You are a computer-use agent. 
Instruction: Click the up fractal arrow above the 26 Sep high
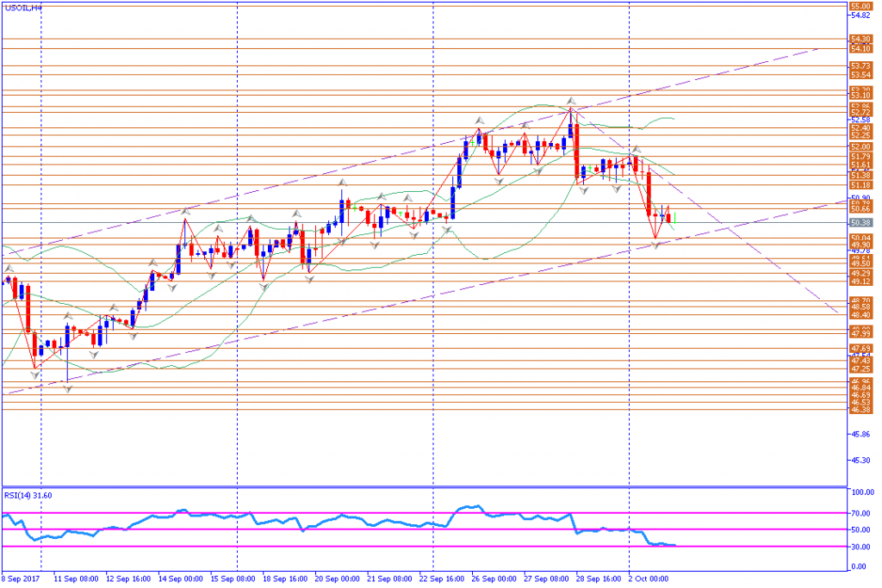coord(479,121)
